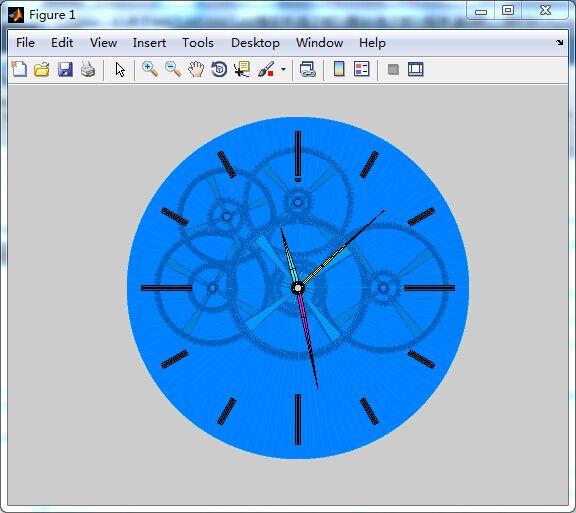
Task: Click the New Figure icon
Action: coord(19,69)
